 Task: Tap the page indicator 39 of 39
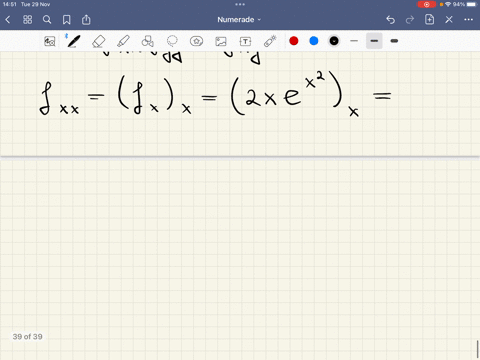[27, 337]
